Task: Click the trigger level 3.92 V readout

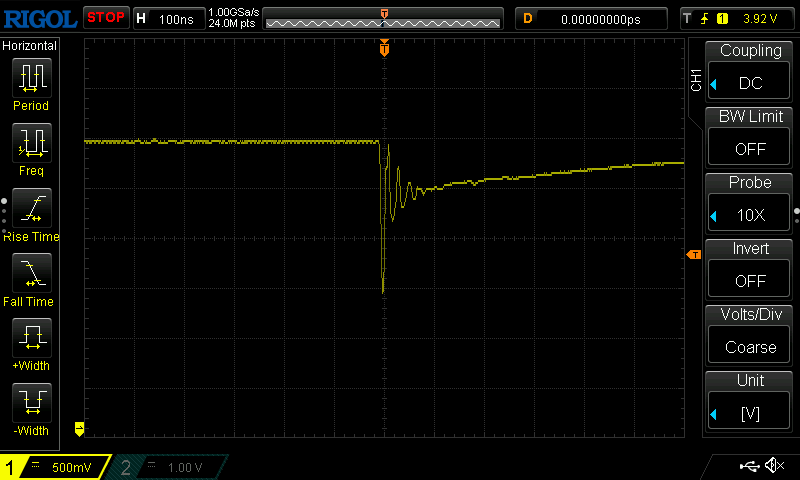Action: pyautogui.click(x=760, y=19)
